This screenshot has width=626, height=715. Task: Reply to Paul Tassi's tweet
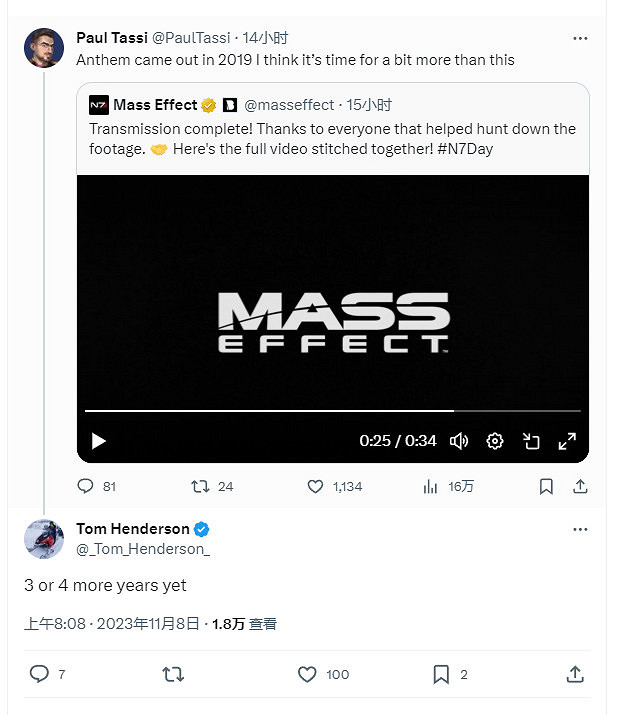click(x=85, y=487)
